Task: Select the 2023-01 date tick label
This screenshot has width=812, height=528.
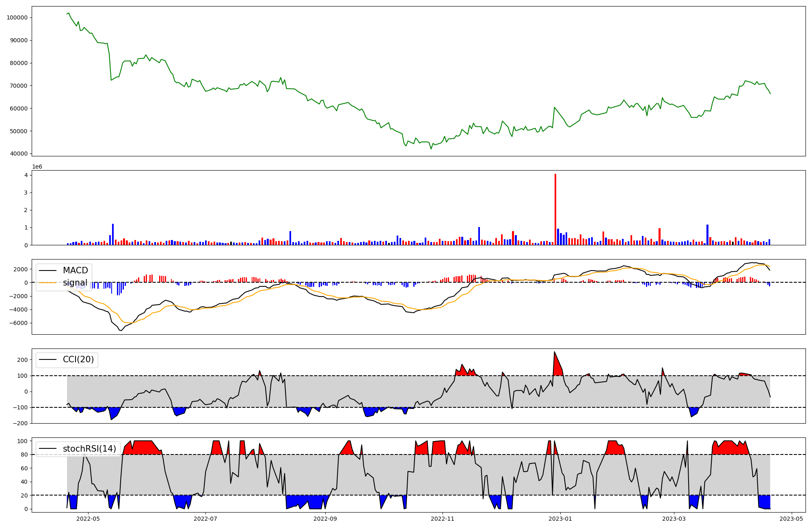Action: tap(560, 519)
